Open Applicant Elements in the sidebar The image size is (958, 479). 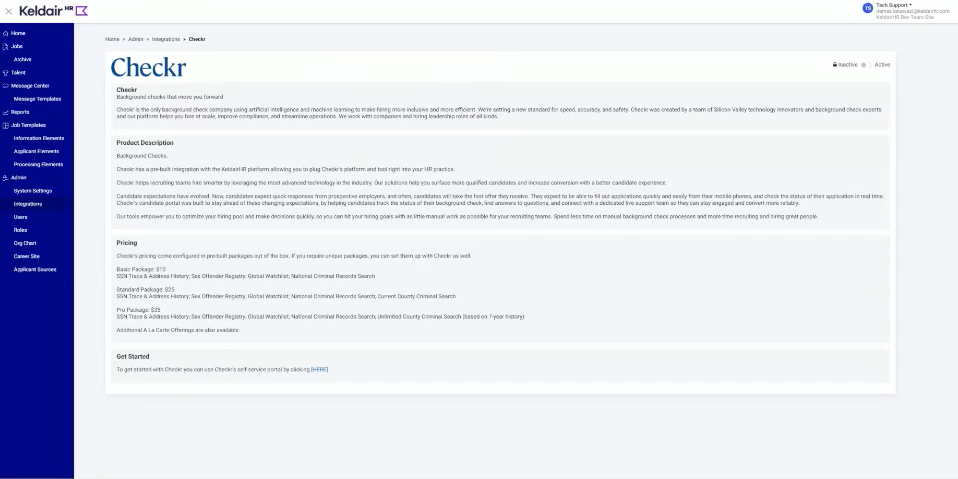(36, 152)
